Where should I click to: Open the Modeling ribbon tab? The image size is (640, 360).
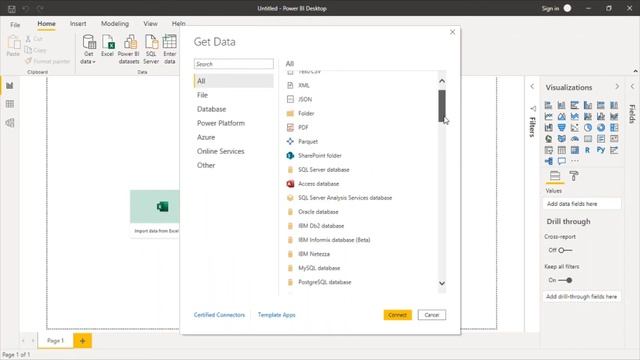click(x=115, y=24)
